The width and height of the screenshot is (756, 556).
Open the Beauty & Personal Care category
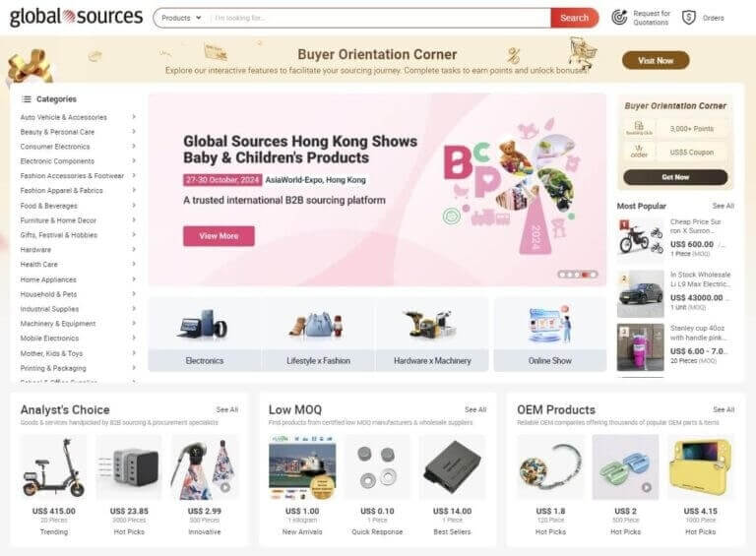57,132
